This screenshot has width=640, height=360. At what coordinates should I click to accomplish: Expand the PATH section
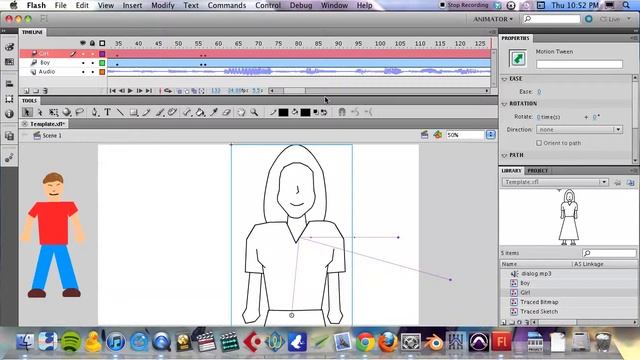[x=504, y=156]
